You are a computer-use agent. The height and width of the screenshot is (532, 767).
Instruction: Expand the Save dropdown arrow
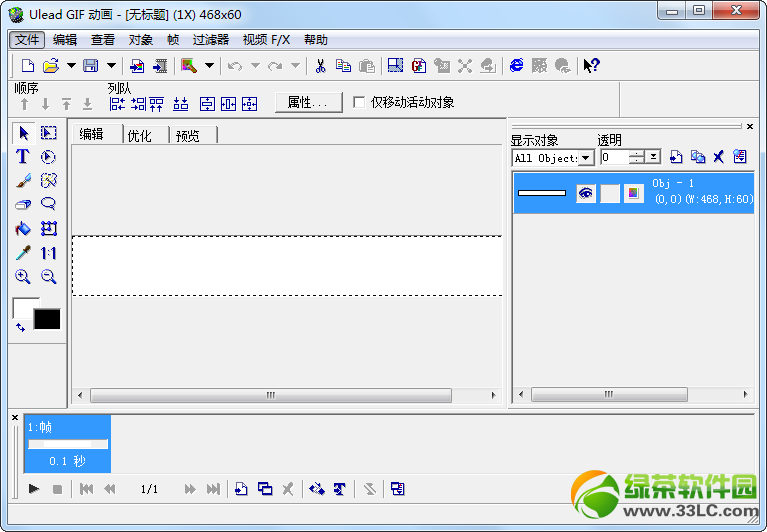tap(112, 65)
